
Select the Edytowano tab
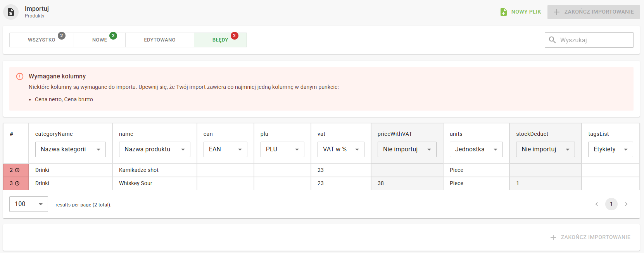[159, 40]
